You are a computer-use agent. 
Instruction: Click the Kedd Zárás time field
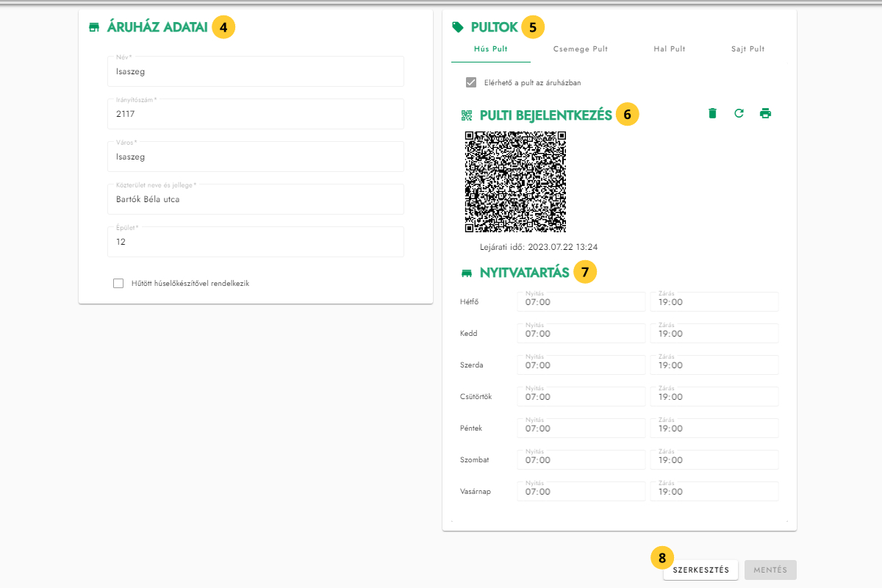(x=714, y=334)
